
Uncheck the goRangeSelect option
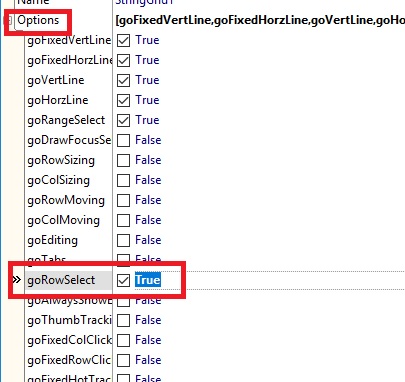(x=123, y=121)
